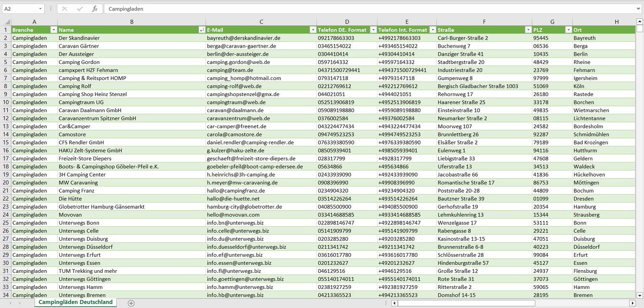Click the vertical scrollbar down arrow
Screen dimensions: 644x308
tap(640, 295)
